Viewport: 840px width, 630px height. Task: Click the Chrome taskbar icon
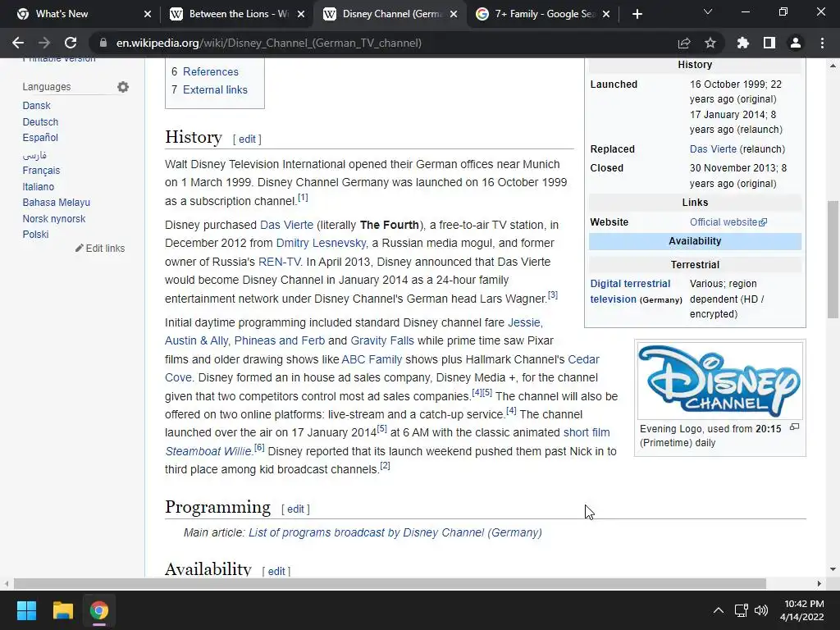point(99,610)
